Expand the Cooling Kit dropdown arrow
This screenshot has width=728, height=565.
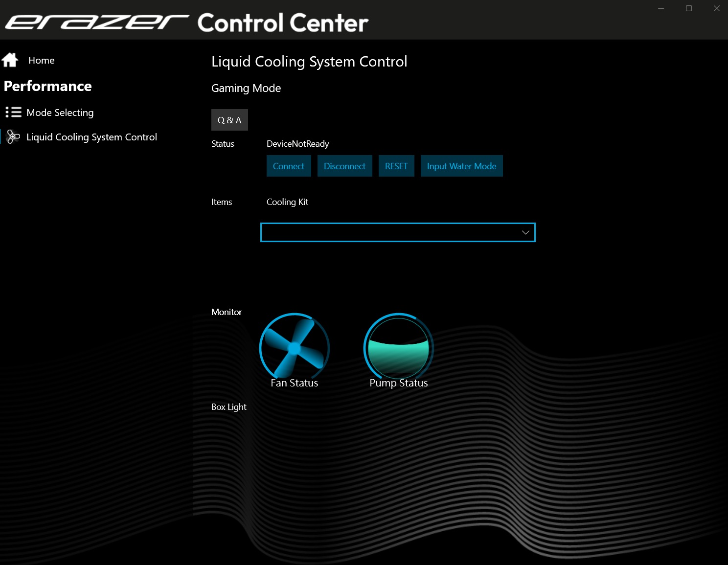[525, 232]
